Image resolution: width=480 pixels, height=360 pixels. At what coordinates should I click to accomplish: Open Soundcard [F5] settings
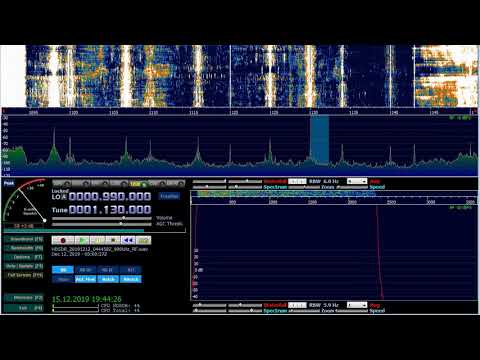tap(24, 239)
